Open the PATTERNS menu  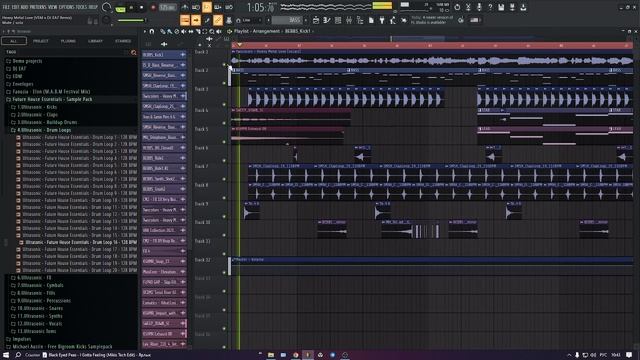(x=38, y=7)
